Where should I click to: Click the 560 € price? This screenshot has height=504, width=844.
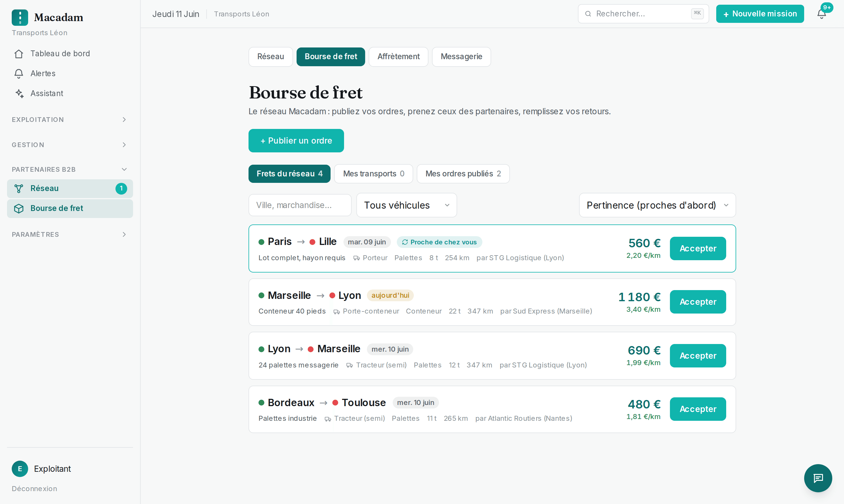[644, 243]
